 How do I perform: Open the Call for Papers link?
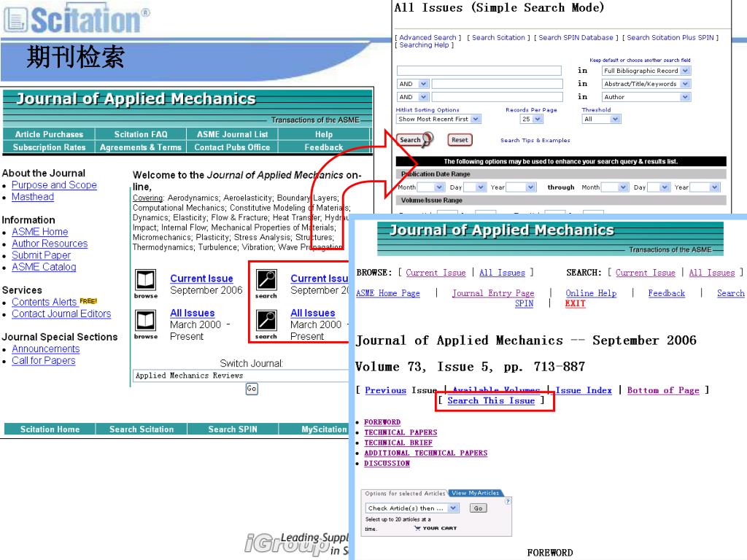pyautogui.click(x=43, y=360)
